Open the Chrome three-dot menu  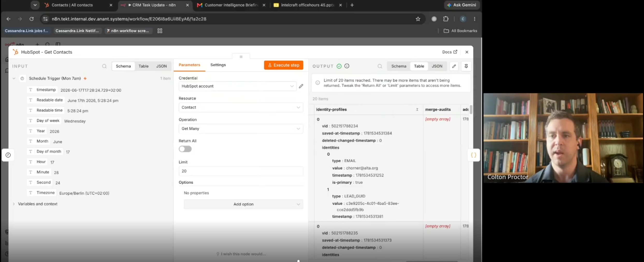[475, 19]
